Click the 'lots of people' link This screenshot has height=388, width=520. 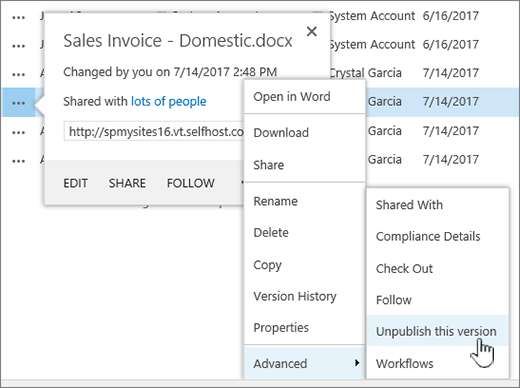click(168, 101)
